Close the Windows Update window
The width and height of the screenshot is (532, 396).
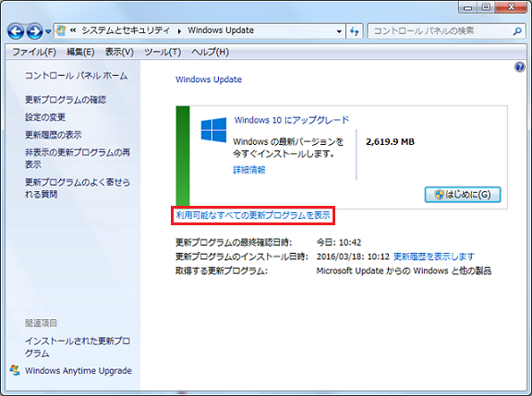tap(511, 7)
